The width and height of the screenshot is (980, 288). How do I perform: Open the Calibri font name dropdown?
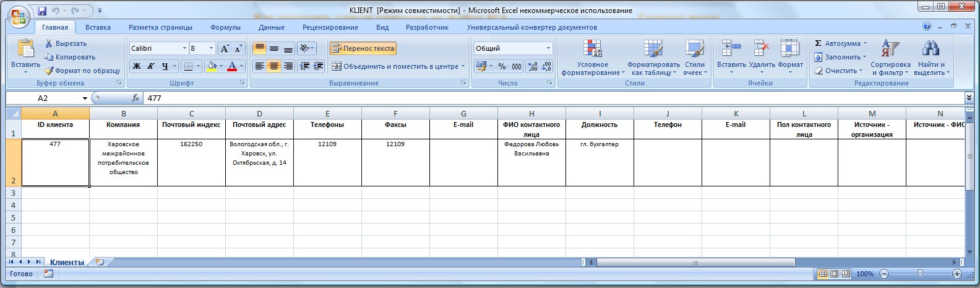[x=184, y=48]
